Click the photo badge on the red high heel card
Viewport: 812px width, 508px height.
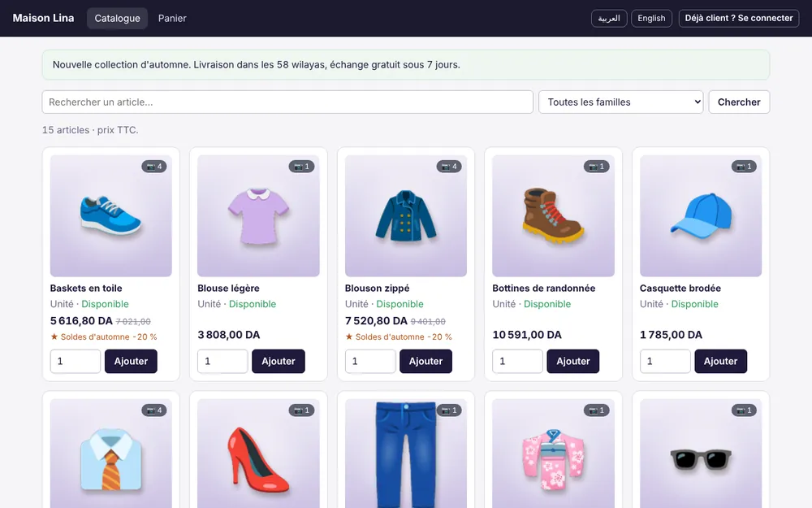click(x=301, y=410)
